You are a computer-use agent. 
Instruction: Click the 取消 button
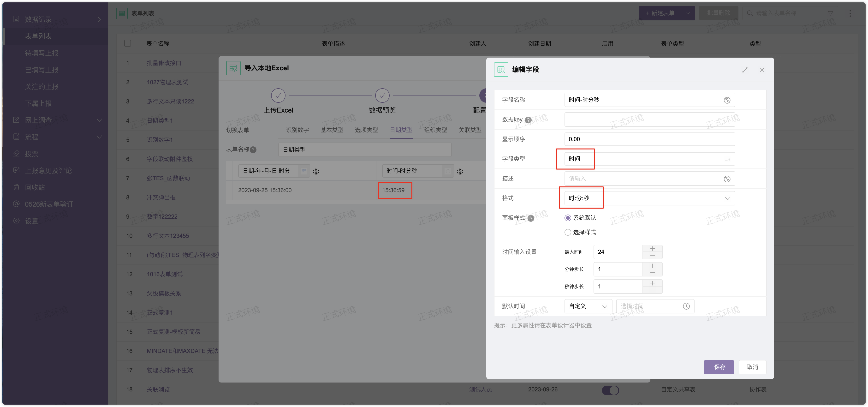[x=752, y=367]
